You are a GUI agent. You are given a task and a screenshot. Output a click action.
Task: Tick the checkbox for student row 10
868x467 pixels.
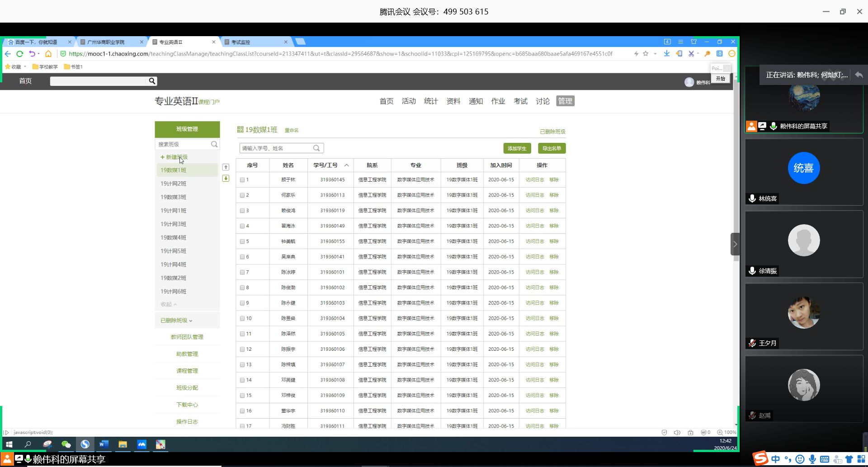242,319
